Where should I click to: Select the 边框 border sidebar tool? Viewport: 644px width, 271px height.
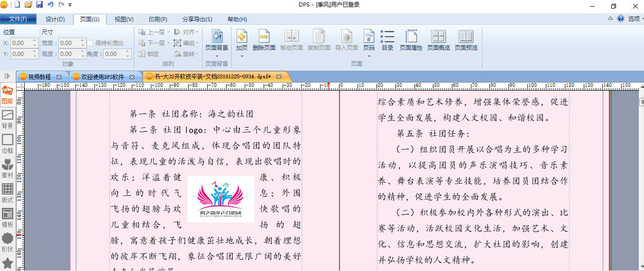pos(7,144)
